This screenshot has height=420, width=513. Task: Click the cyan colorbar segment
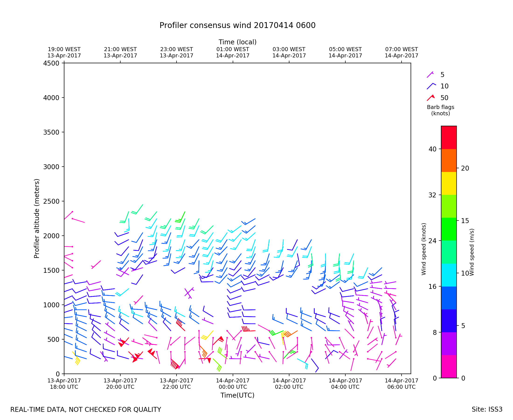tap(449, 275)
